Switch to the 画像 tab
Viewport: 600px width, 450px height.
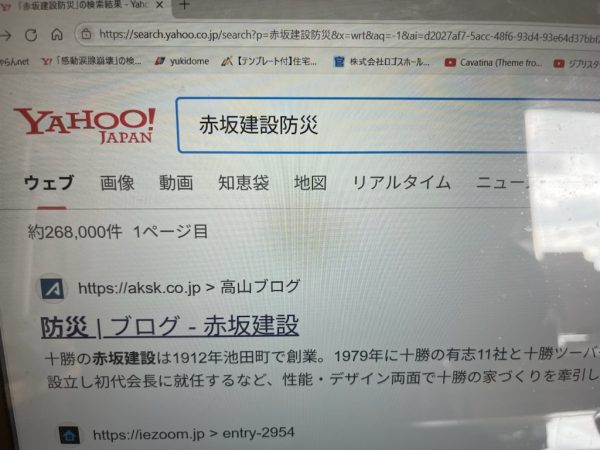pos(117,183)
